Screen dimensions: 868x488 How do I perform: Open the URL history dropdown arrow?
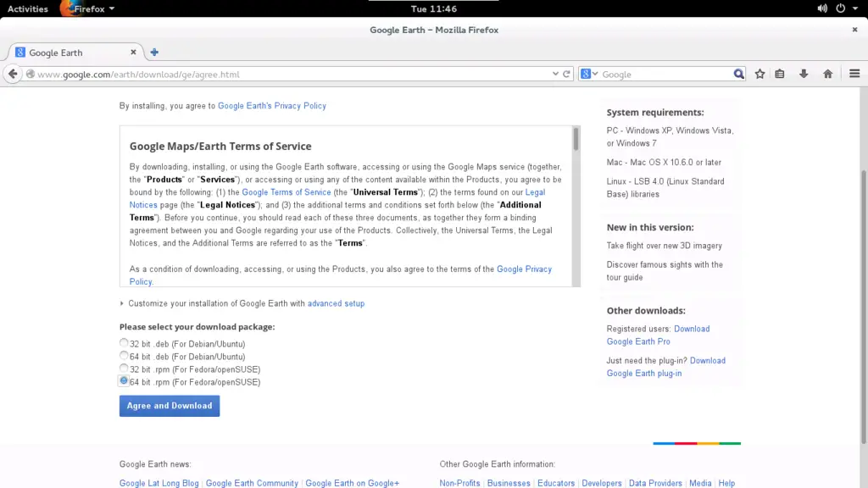click(555, 74)
